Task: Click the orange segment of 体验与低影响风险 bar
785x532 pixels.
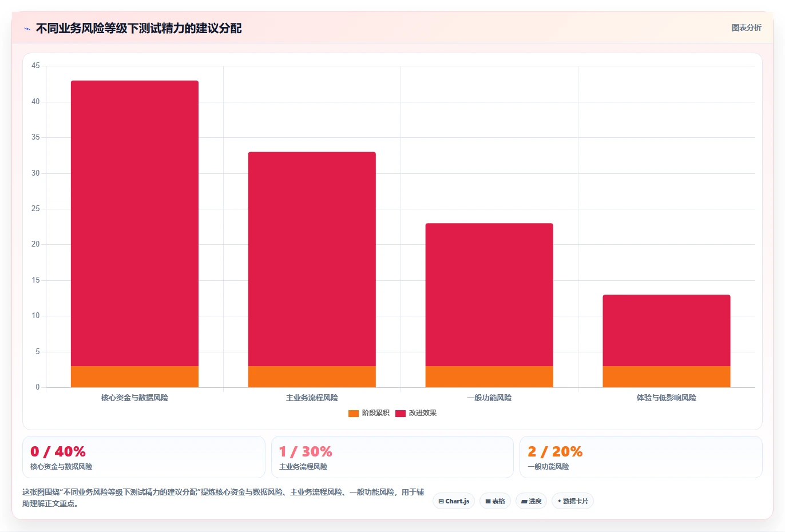Action: [667, 377]
